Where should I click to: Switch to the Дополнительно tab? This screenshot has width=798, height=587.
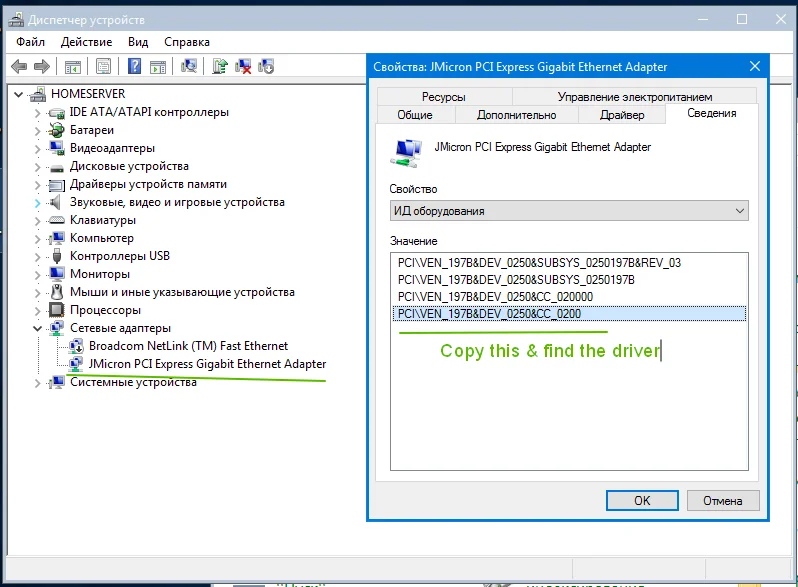coord(517,115)
